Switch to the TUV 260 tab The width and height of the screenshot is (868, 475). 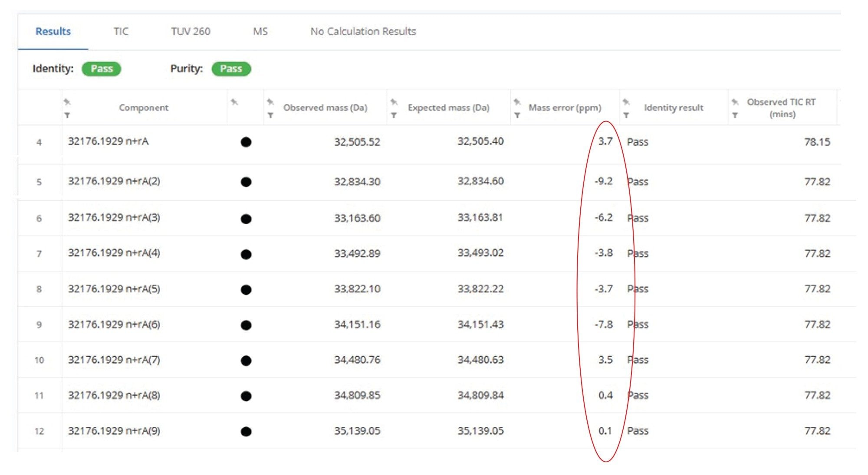(191, 32)
